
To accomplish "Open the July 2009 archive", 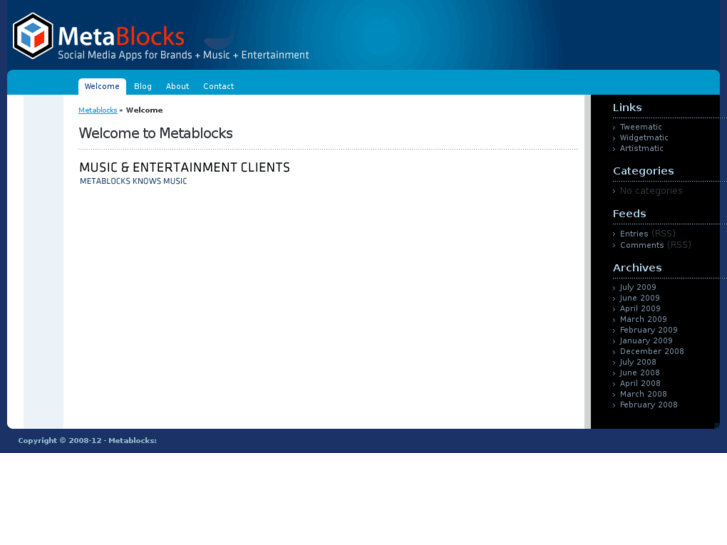I will tap(638, 287).
